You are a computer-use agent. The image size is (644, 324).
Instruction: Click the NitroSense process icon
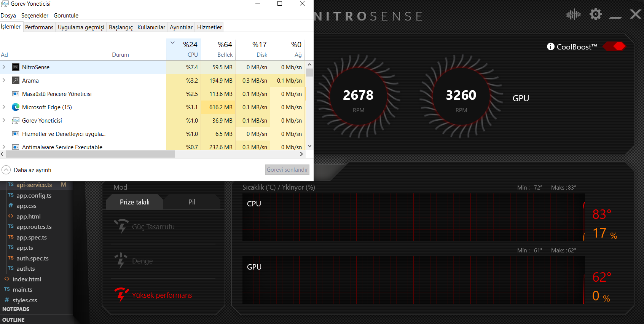(x=16, y=67)
